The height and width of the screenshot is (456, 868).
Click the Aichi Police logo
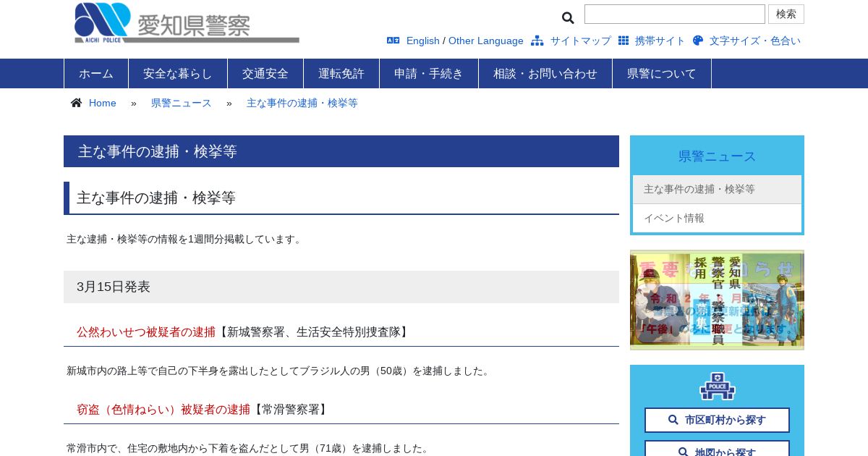coord(187,23)
